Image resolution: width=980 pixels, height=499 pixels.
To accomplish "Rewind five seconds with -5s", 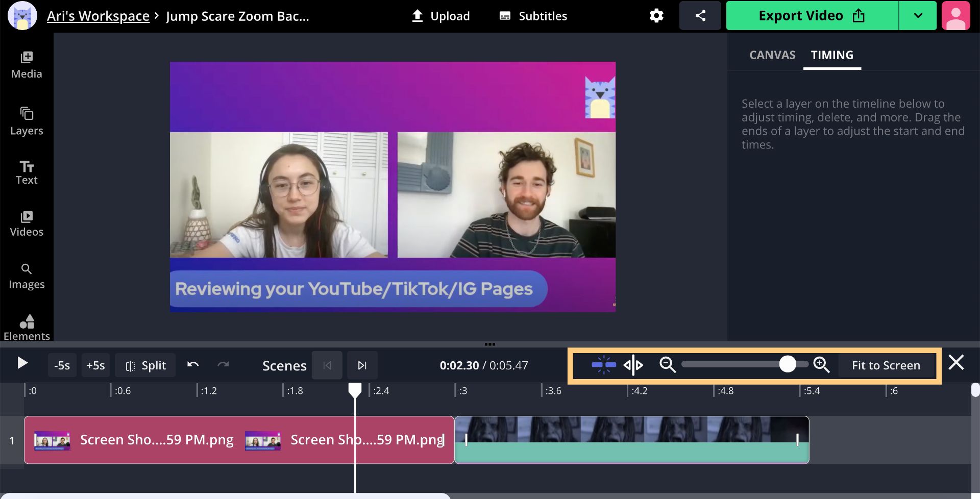I will pyautogui.click(x=62, y=365).
